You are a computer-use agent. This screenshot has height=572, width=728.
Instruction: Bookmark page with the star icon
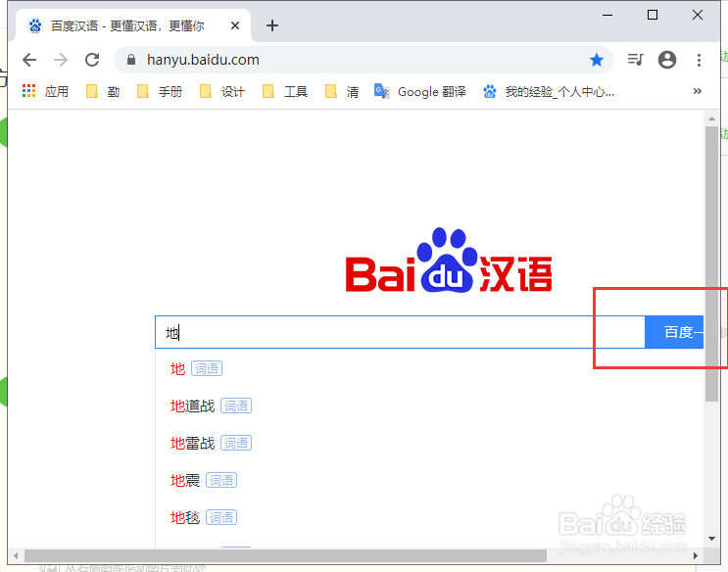click(596, 60)
